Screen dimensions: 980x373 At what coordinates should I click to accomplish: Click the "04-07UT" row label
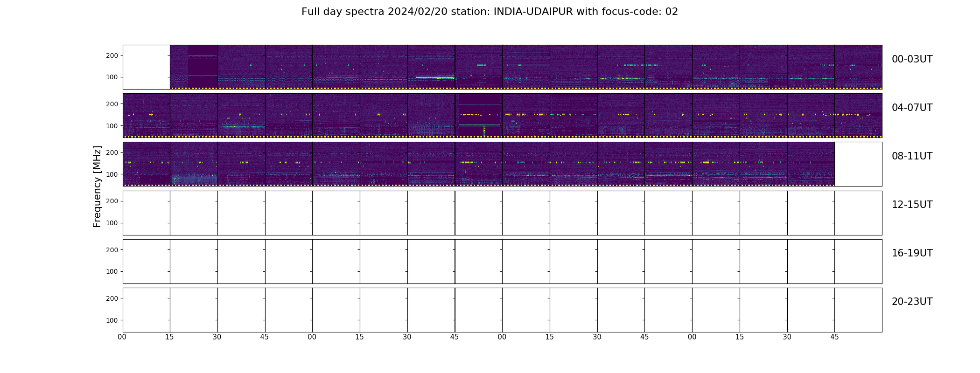point(912,108)
